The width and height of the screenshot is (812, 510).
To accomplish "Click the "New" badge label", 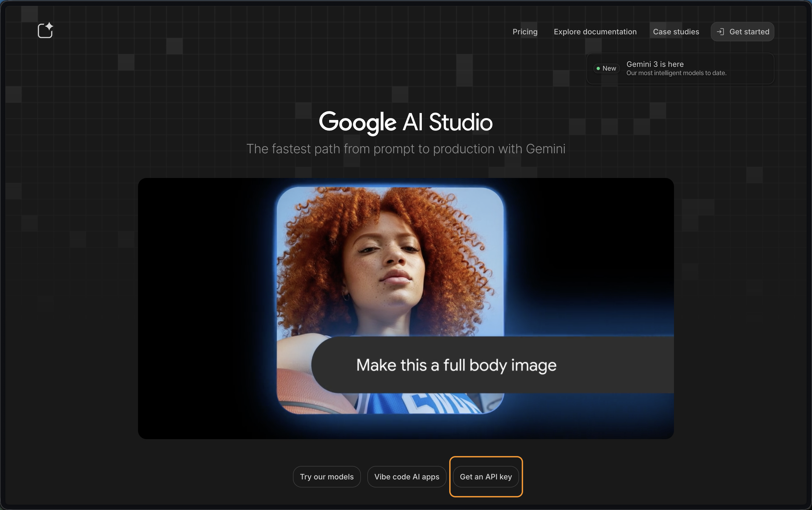I will point(609,68).
